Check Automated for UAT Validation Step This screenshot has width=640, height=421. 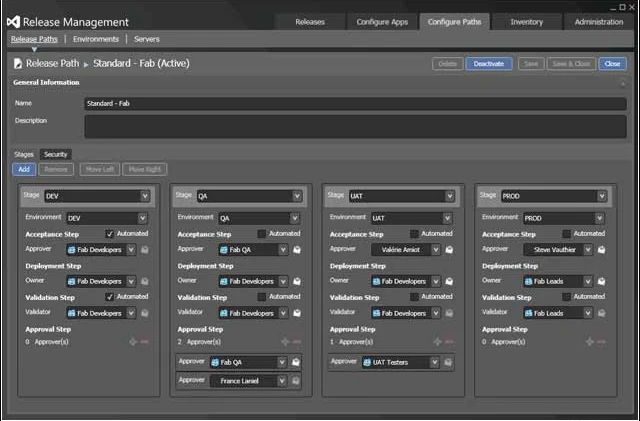coord(414,296)
